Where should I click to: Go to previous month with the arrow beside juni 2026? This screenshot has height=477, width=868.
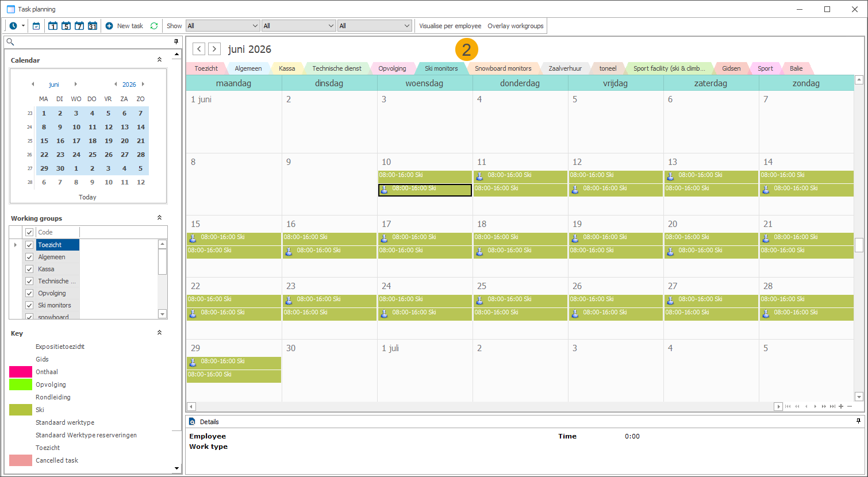click(199, 49)
